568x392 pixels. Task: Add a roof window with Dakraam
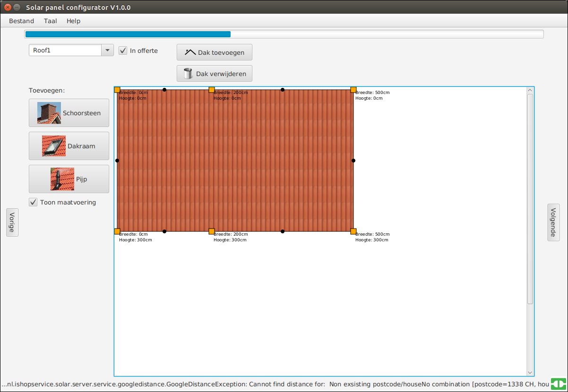pos(69,146)
